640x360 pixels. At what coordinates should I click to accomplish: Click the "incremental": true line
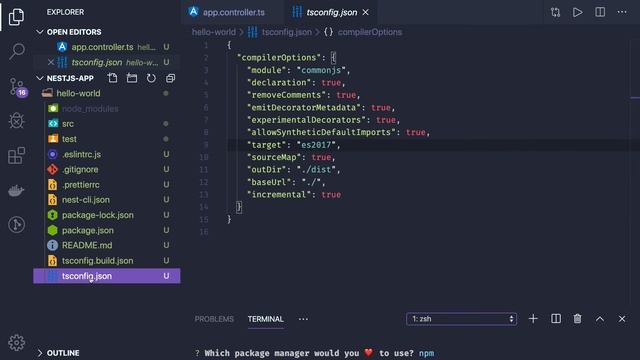[x=294, y=195]
